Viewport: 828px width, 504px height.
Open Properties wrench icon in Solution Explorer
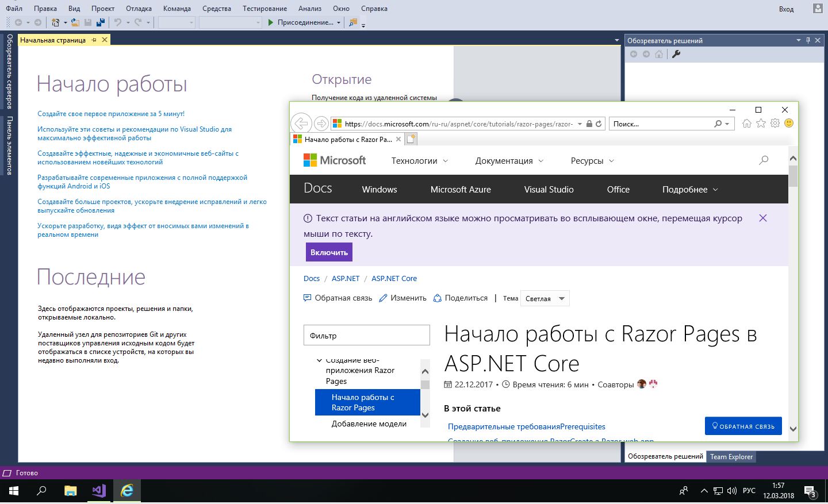pos(676,54)
